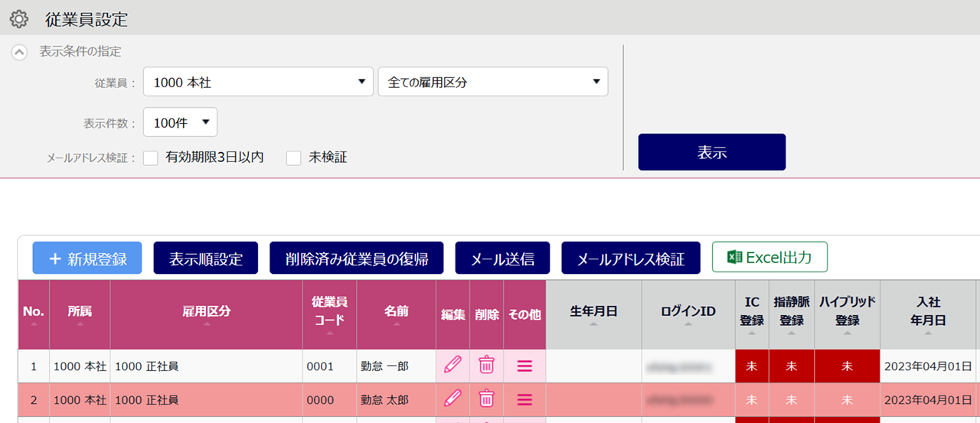This screenshot has height=423, width=980.
Task: Export list with Excel出力 button
Action: [769, 257]
